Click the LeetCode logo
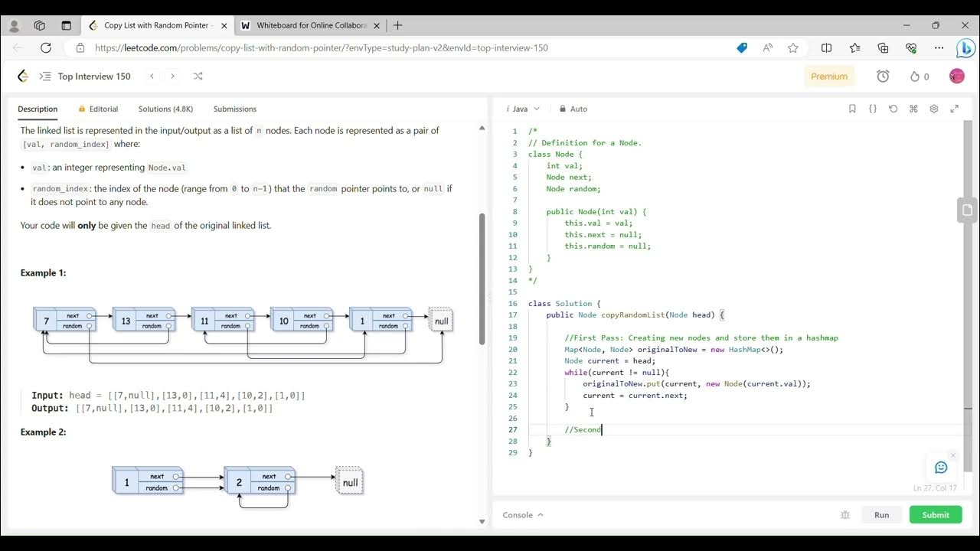Viewport: 980px width, 551px height. point(23,76)
